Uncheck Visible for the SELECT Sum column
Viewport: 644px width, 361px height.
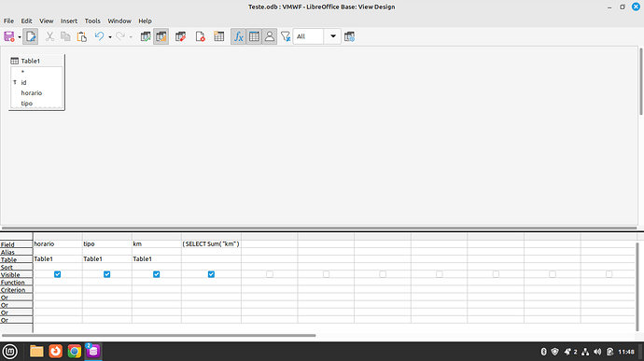[x=211, y=274]
